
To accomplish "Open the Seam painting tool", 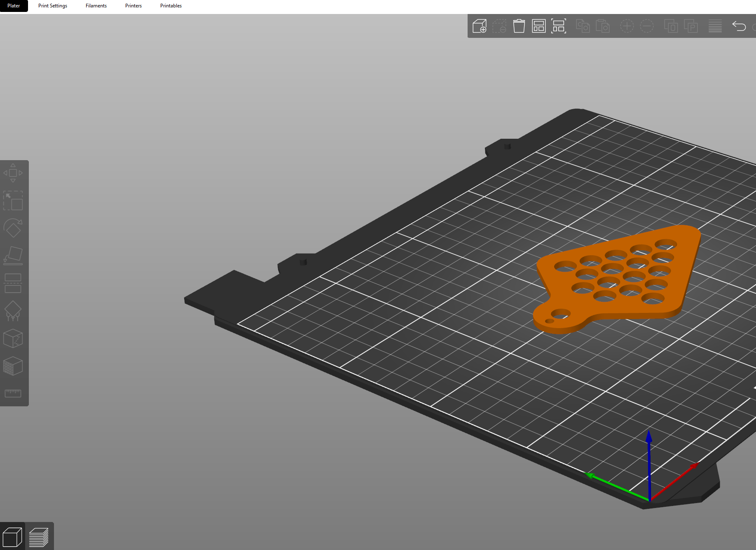I will (13, 338).
